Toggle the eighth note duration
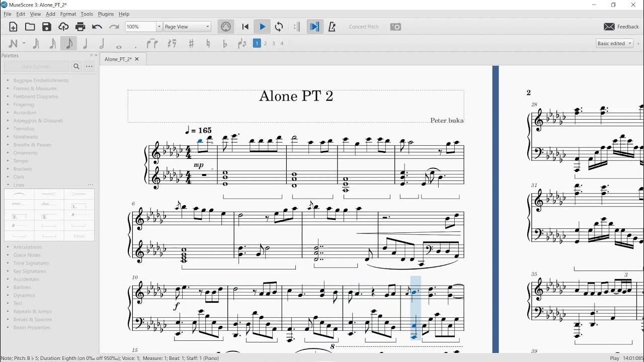This screenshot has width=644, height=362. point(69,44)
